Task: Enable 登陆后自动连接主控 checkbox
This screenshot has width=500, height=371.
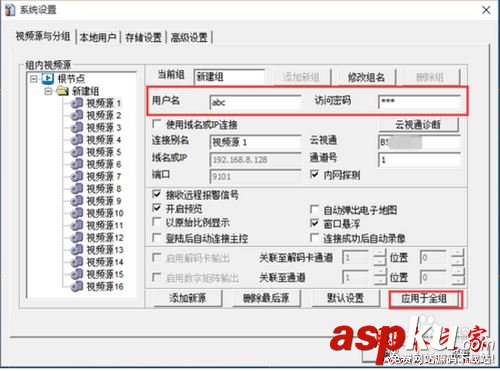Action: point(156,237)
